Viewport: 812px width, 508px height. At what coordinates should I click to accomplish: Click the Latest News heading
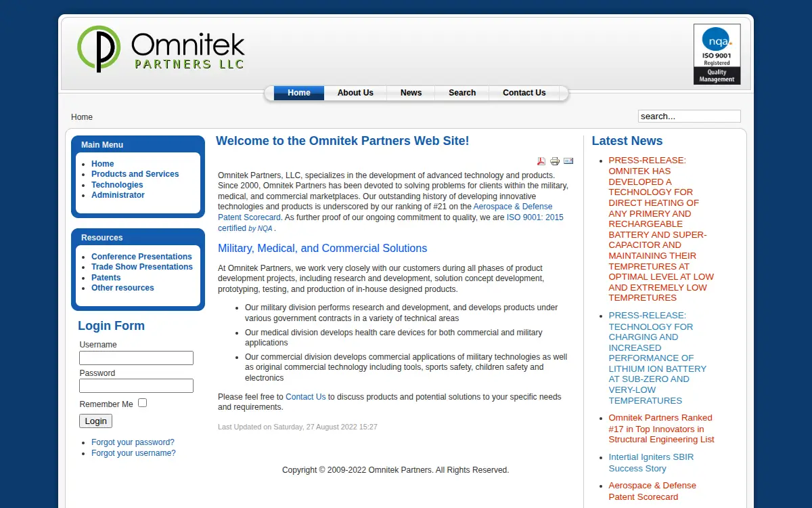coord(627,141)
